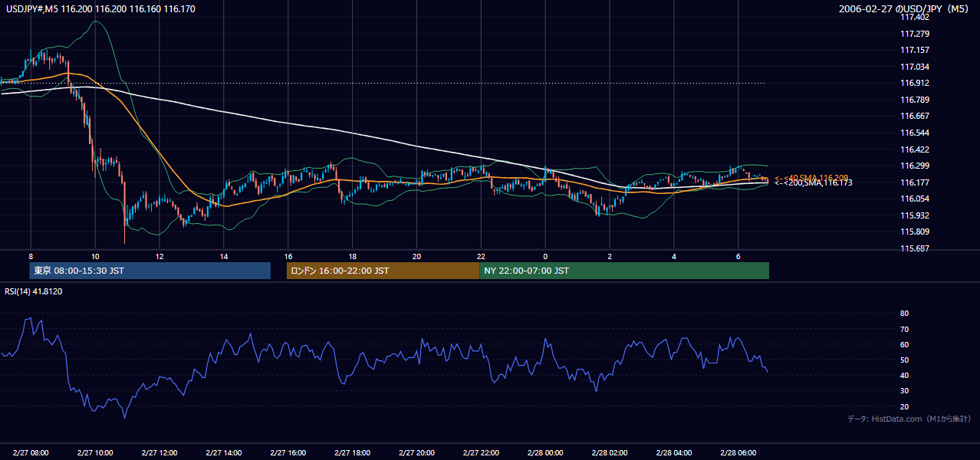
Task: Click hour label 16 under price chart
Action: (x=288, y=255)
